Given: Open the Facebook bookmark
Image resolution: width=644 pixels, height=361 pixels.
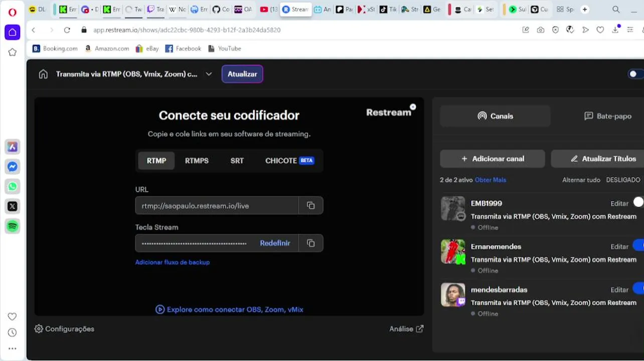Looking at the screenshot, I should coord(183,49).
